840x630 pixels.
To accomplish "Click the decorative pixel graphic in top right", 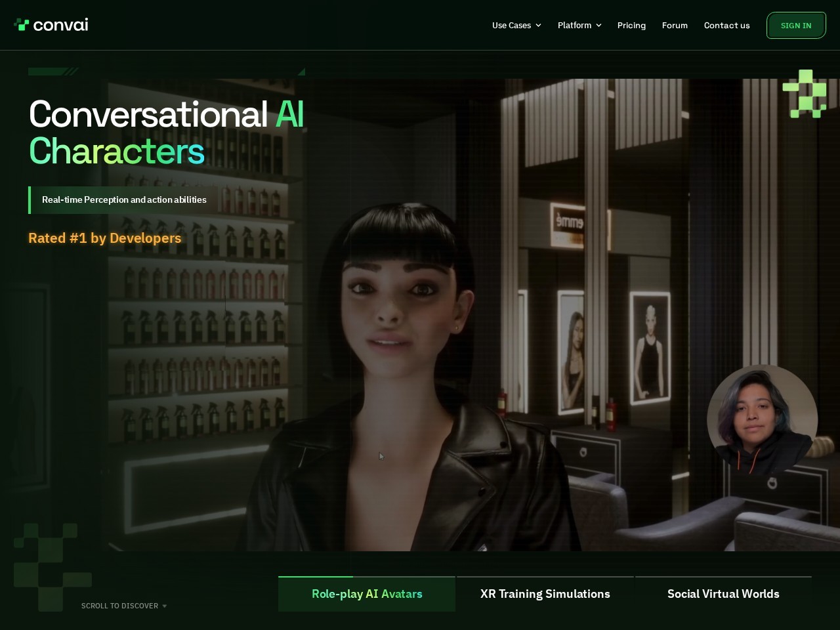I will 804,94.
